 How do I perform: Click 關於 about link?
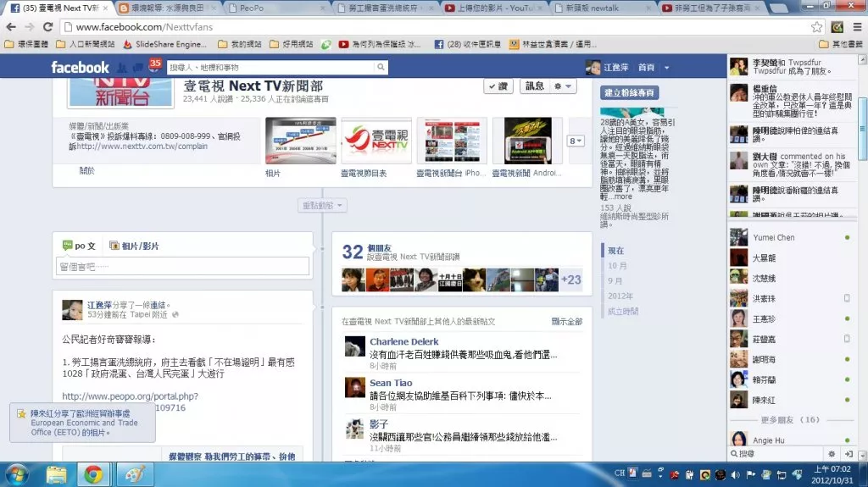coord(87,171)
